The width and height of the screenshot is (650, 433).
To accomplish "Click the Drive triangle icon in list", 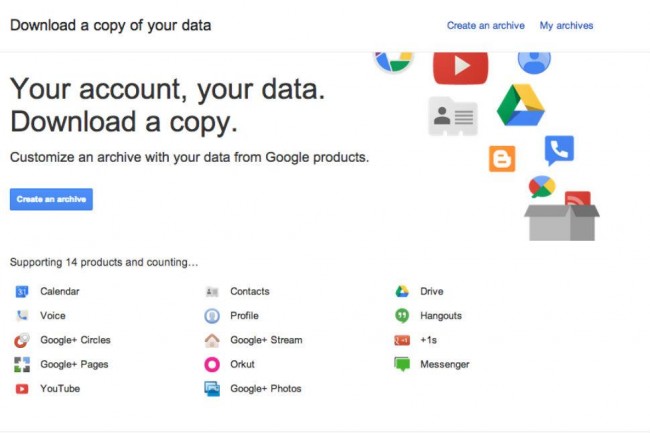I will pyautogui.click(x=401, y=291).
